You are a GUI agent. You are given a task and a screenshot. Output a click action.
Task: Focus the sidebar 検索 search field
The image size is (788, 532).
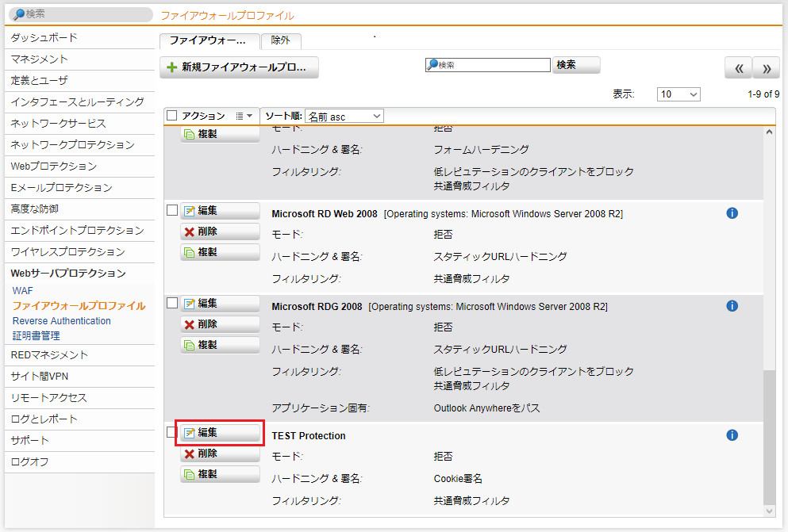point(81,14)
